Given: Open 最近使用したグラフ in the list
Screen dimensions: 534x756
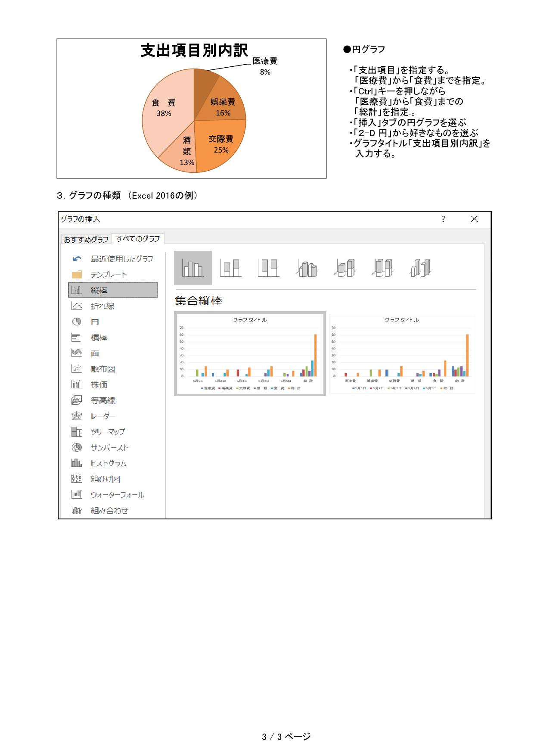Looking at the screenshot, I should [x=121, y=259].
